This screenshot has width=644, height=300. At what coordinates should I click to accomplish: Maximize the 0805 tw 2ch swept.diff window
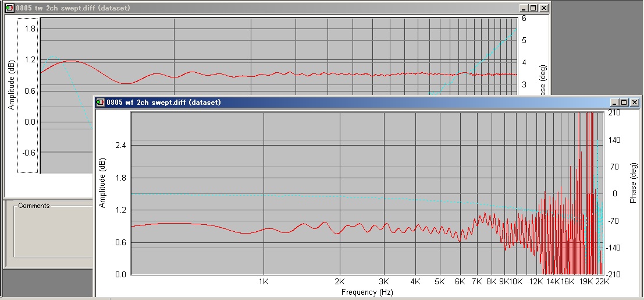point(533,8)
